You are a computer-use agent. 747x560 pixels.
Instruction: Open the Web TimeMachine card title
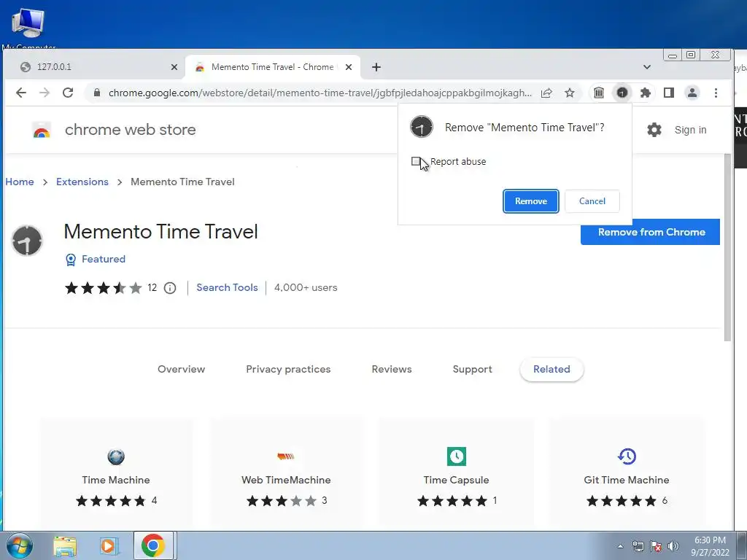[286, 480]
